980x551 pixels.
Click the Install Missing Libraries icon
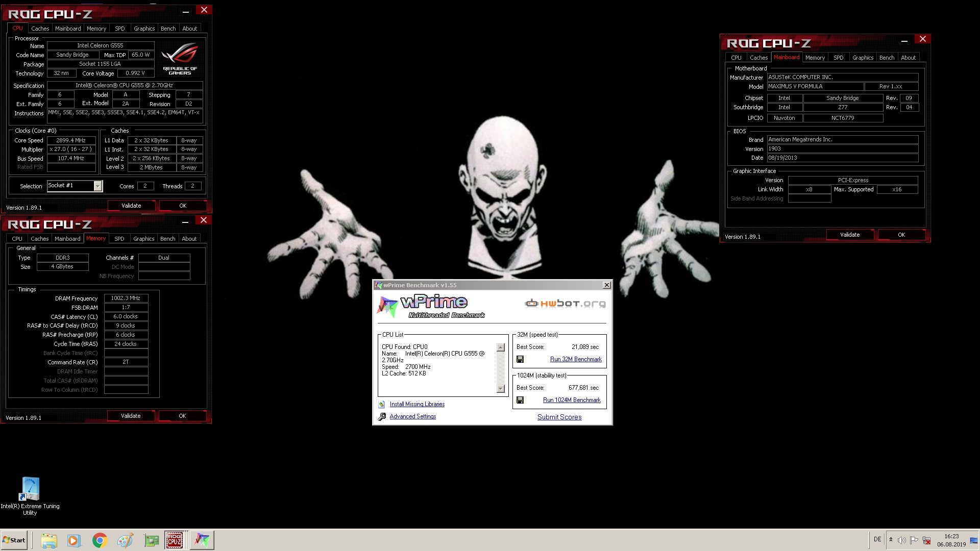tap(382, 404)
